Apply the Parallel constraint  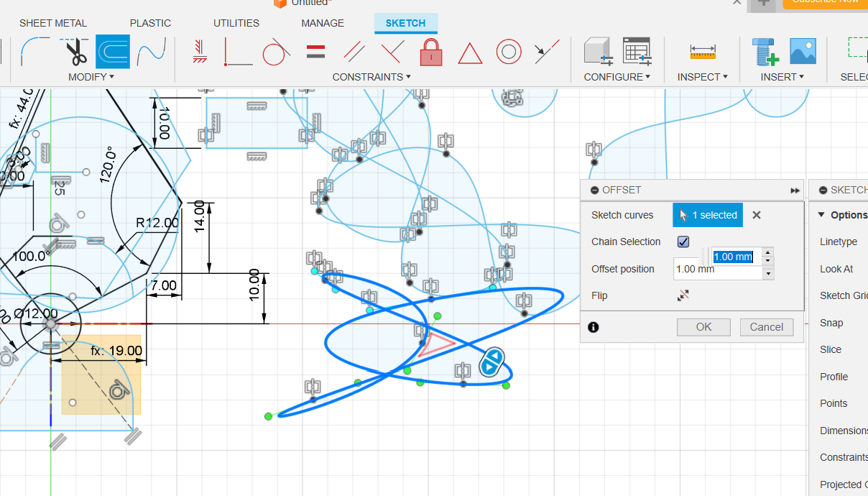(x=354, y=52)
